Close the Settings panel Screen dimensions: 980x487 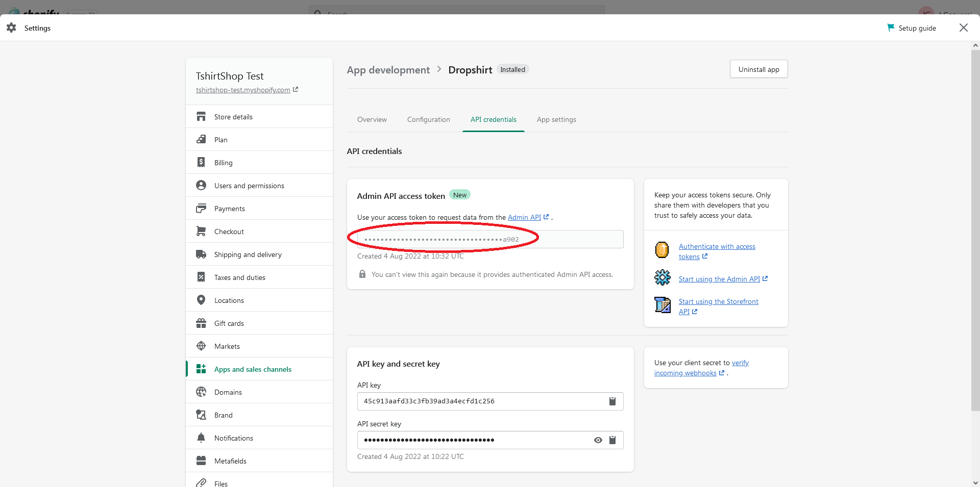tap(964, 28)
